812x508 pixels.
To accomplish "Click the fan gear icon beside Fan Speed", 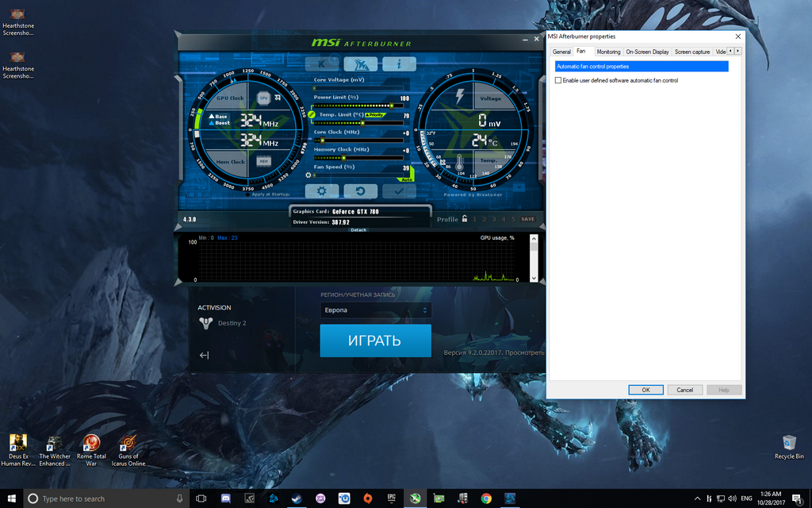I will click(308, 175).
